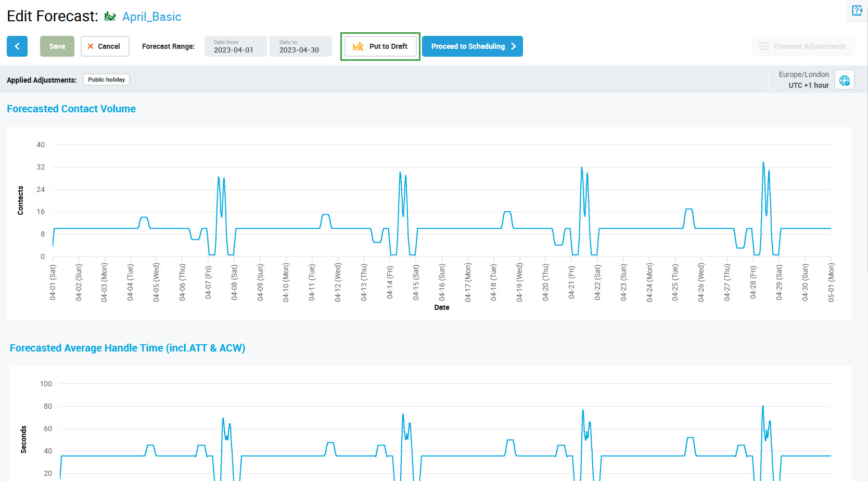This screenshot has height=481, width=868.
Task: Click the green forecast icon beside April_Basic
Action: coord(110,17)
